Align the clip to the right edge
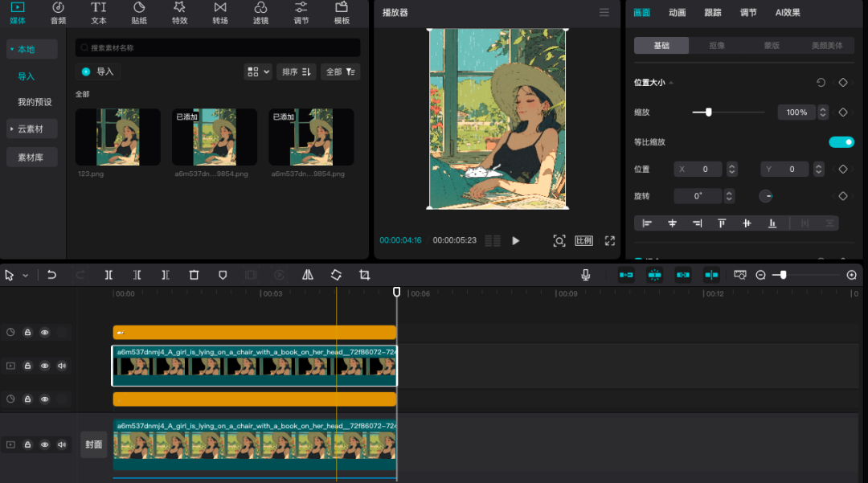Viewport: 868px width, 483px height. pyautogui.click(x=697, y=223)
